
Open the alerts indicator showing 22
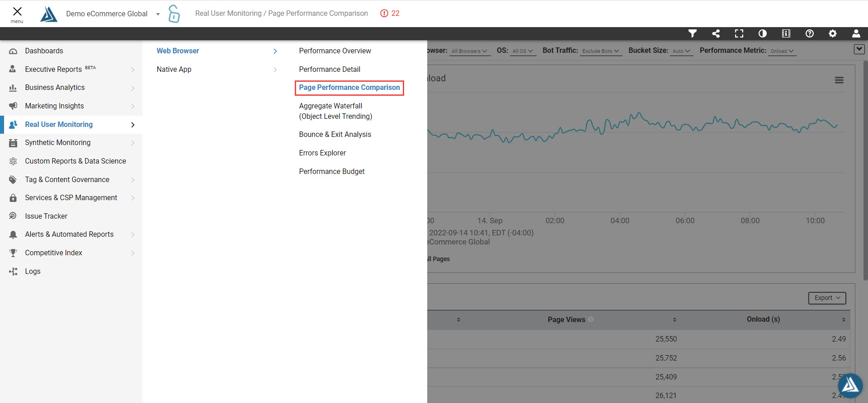pos(390,14)
